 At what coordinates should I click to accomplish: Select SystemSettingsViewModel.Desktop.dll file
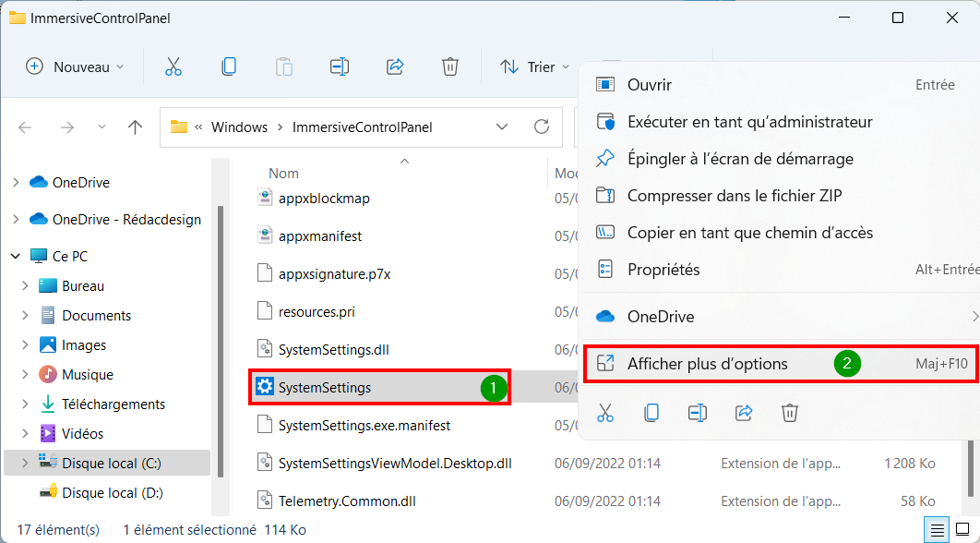pyautogui.click(x=385, y=464)
